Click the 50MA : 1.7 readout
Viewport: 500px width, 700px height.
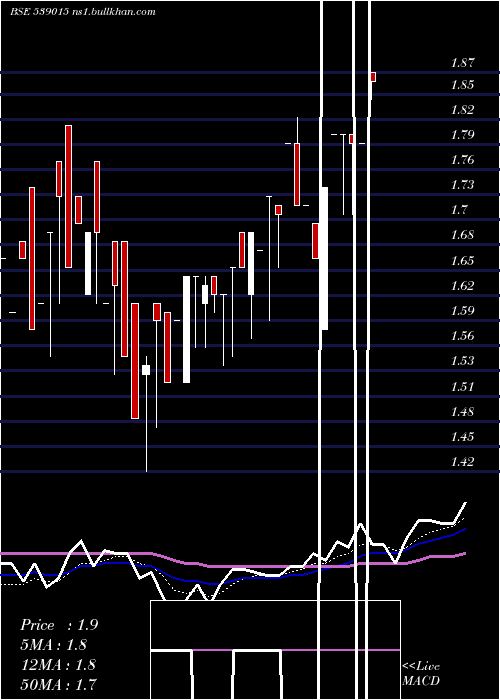coord(58,684)
